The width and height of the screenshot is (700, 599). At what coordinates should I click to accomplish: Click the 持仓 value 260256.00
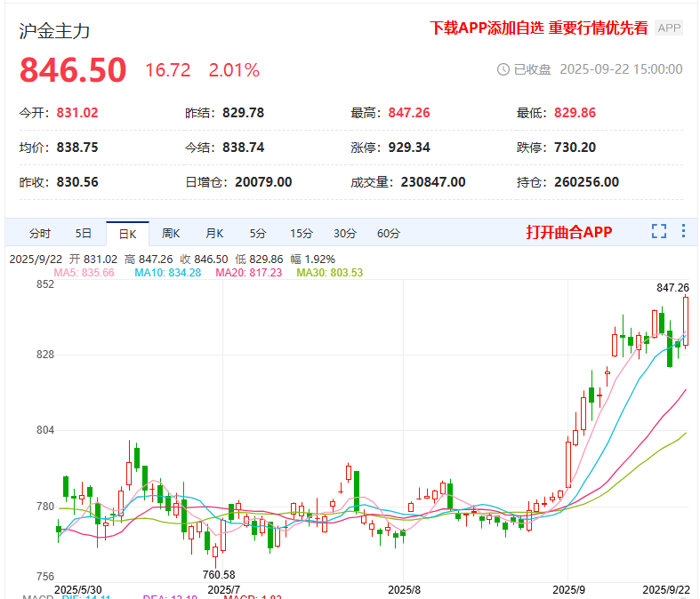[587, 182]
